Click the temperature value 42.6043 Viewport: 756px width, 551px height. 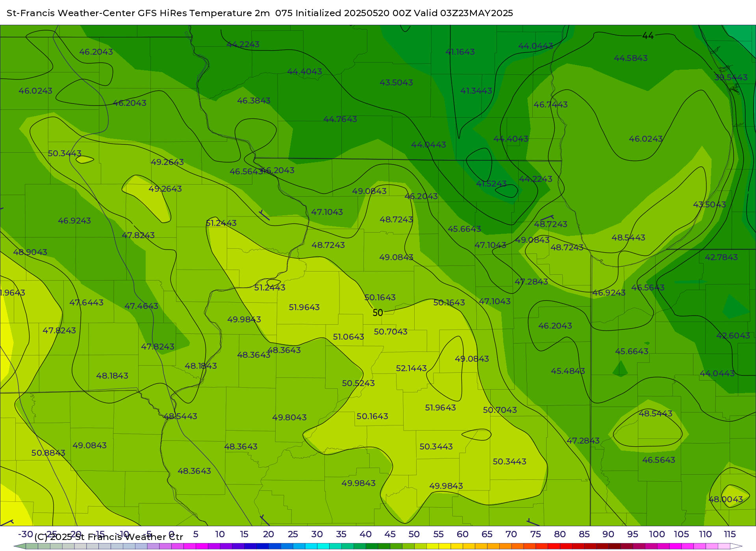click(733, 336)
